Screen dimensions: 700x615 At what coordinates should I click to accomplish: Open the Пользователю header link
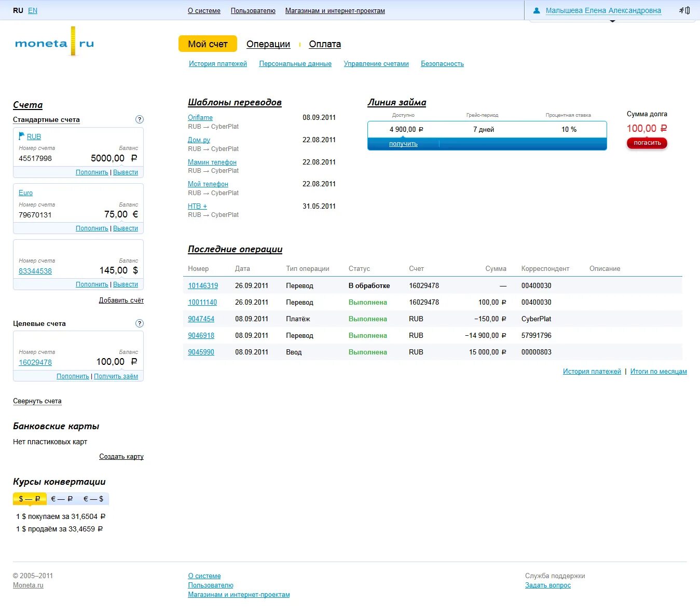[x=253, y=11]
